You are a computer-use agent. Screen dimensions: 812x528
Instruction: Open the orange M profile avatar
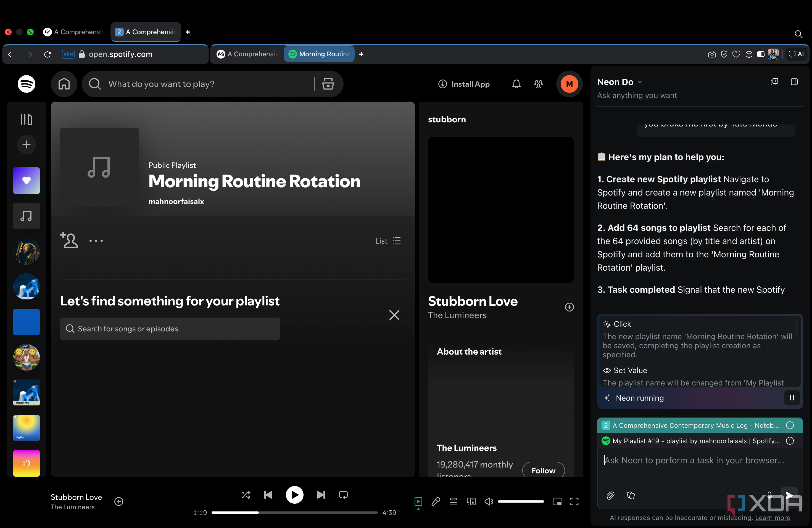[569, 84]
